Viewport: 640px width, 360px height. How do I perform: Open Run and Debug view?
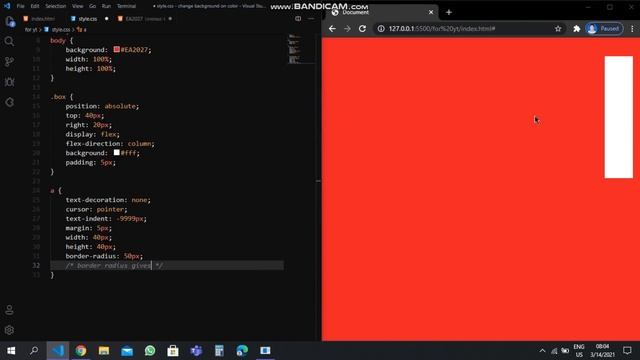click(x=9, y=82)
